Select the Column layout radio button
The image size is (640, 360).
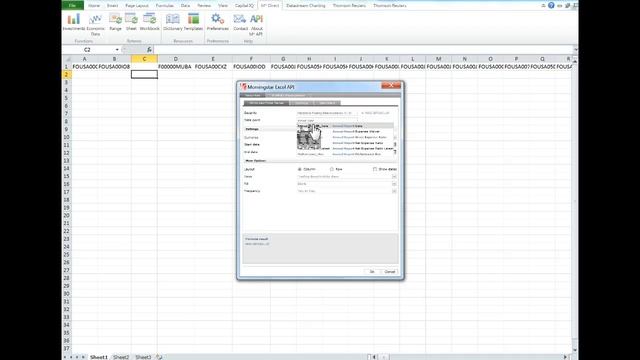(x=300, y=169)
